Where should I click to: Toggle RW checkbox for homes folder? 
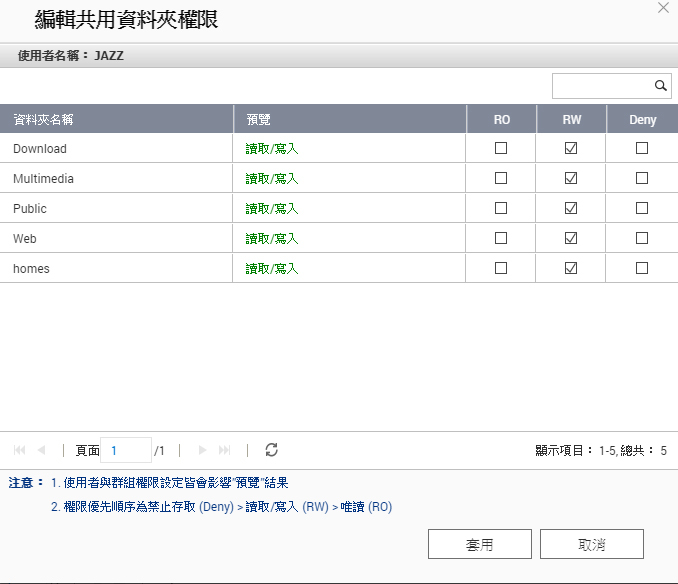[x=571, y=268]
